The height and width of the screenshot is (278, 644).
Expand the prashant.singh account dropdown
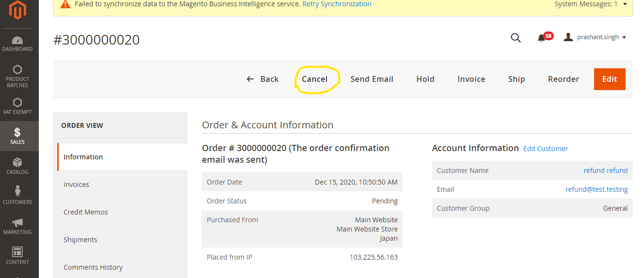pyautogui.click(x=595, y=37)
